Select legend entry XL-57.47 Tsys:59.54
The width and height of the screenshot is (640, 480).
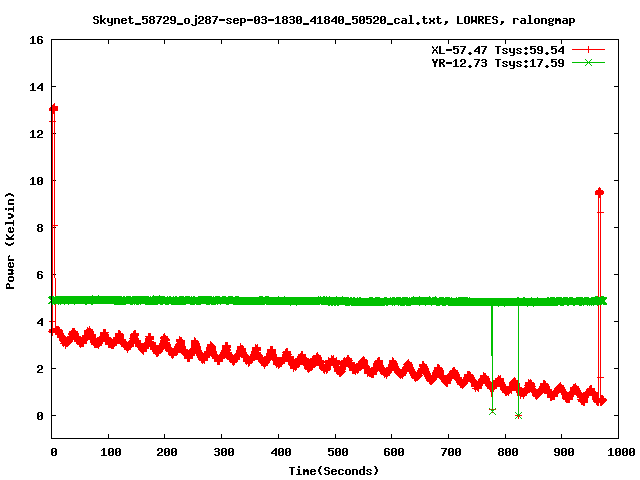(x=498, y=50)
